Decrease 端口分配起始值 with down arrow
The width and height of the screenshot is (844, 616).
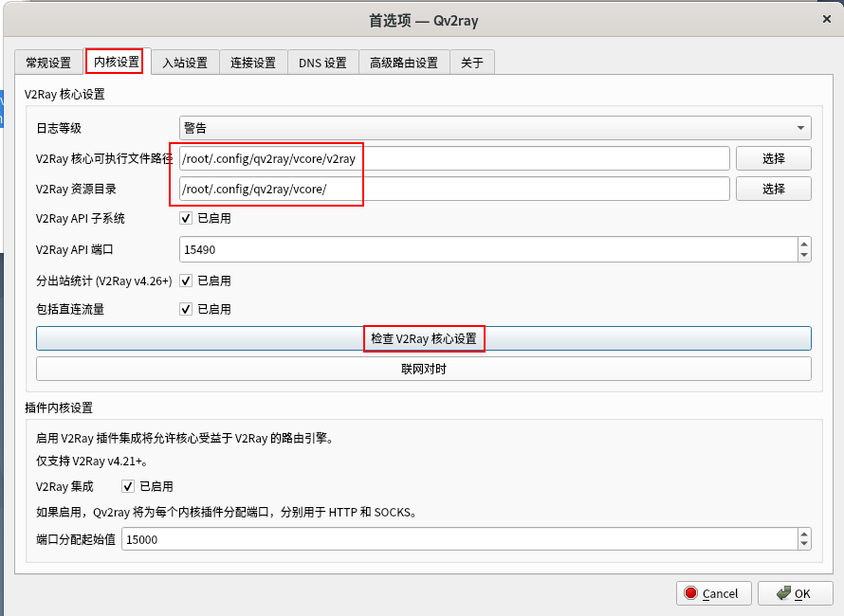click(804, 544)
